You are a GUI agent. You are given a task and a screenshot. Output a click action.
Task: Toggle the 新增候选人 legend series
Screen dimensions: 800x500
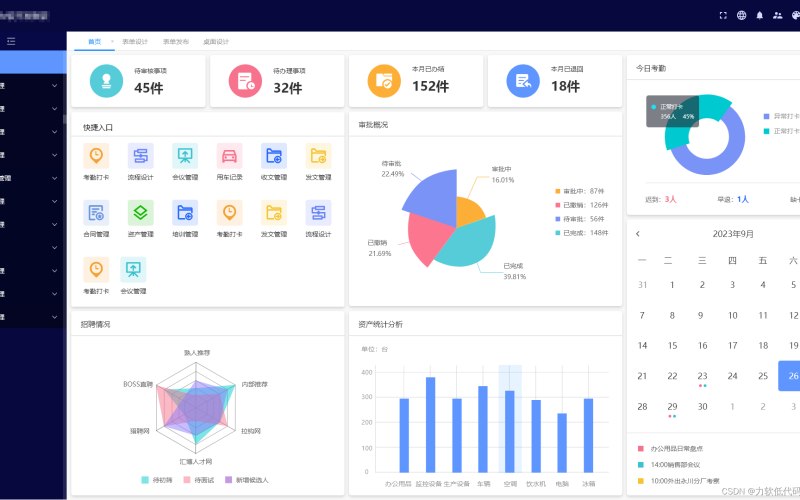pos(246,480)
